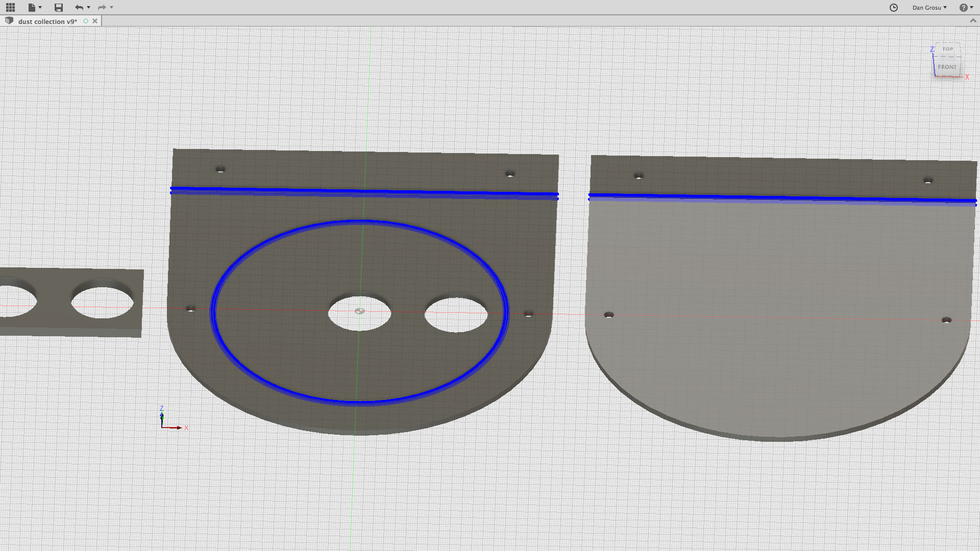Click the File document icon
Screen dimensions: 980x551
pyautogui.click(x=31, y=7)
